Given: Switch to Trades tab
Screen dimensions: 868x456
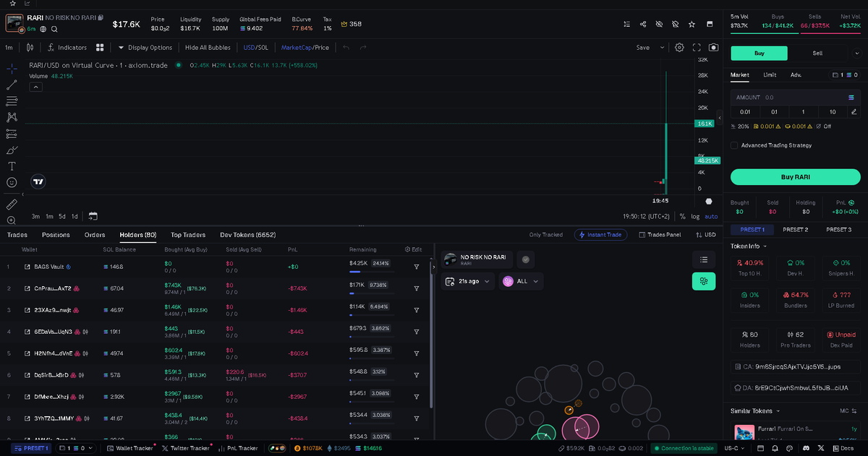Looking at the screenshot, I should point(17,235).
